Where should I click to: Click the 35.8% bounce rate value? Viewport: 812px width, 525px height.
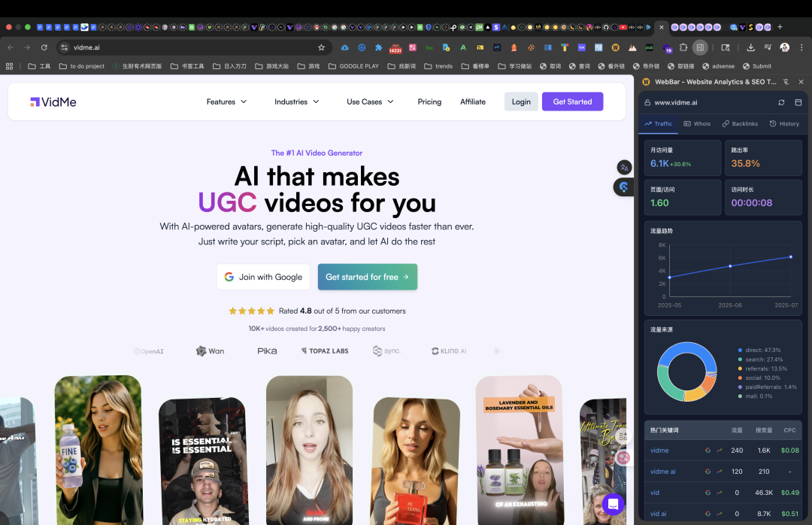pyautogui.click(x=745, y=163)
